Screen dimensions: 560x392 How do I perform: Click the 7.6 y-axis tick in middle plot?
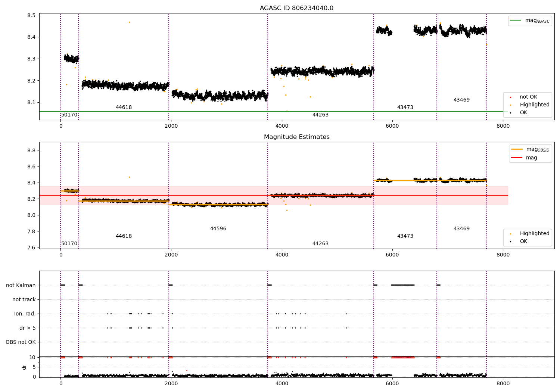[x=31, y=248]
